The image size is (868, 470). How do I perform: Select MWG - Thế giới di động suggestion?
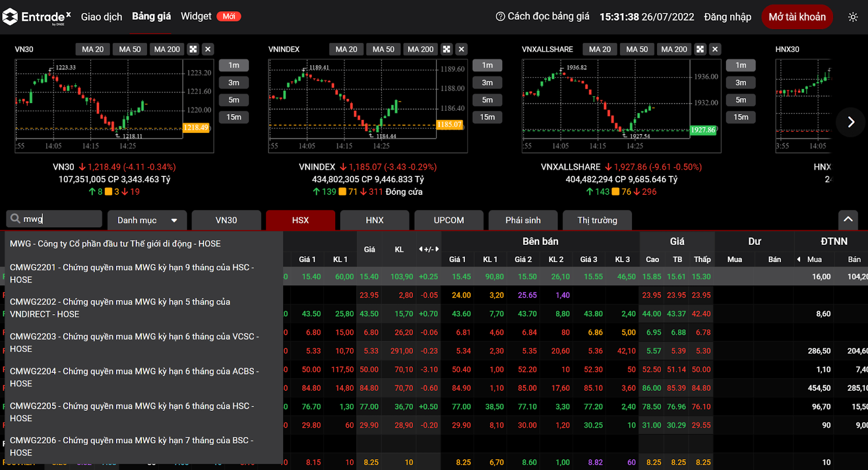point(144,244)
